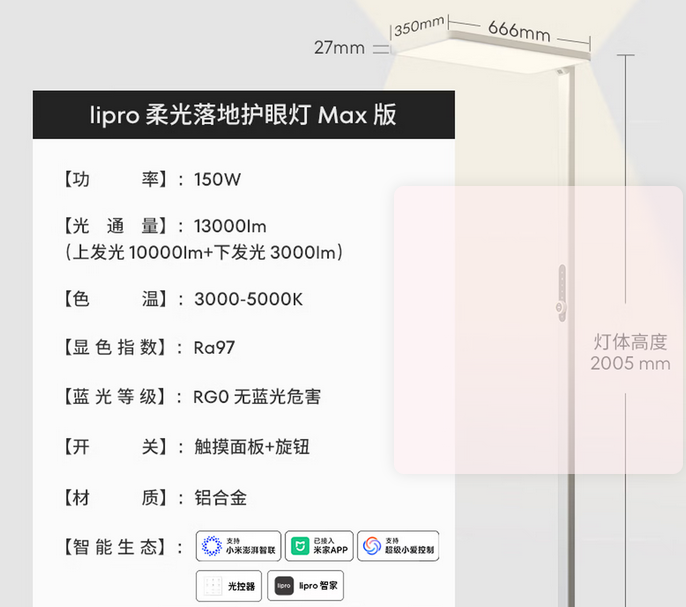Screen dimensions: 686x607
Task: Click the text 'RG0 无蓝光危害'
Action: pos(257,397)
